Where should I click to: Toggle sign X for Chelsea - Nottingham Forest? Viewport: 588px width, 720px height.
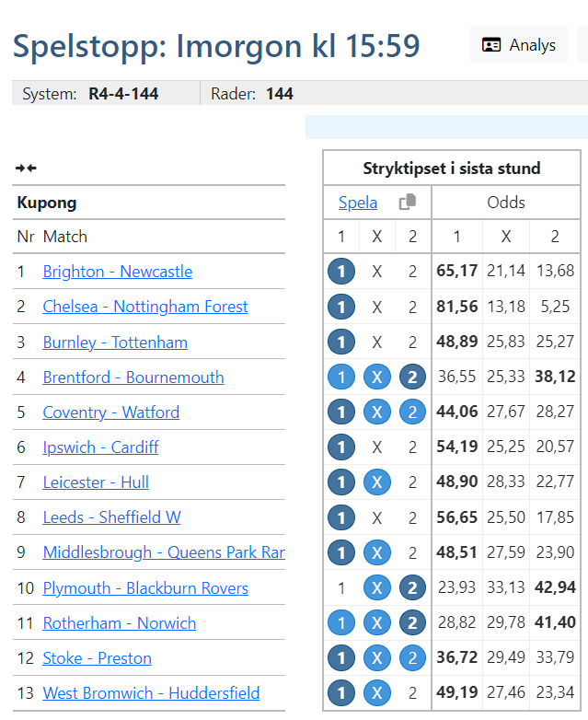point(377,307)
